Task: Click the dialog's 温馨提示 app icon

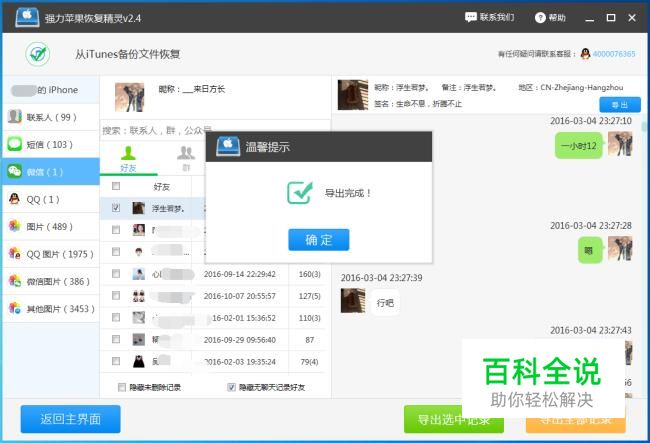Action: (x=228, y=146)
